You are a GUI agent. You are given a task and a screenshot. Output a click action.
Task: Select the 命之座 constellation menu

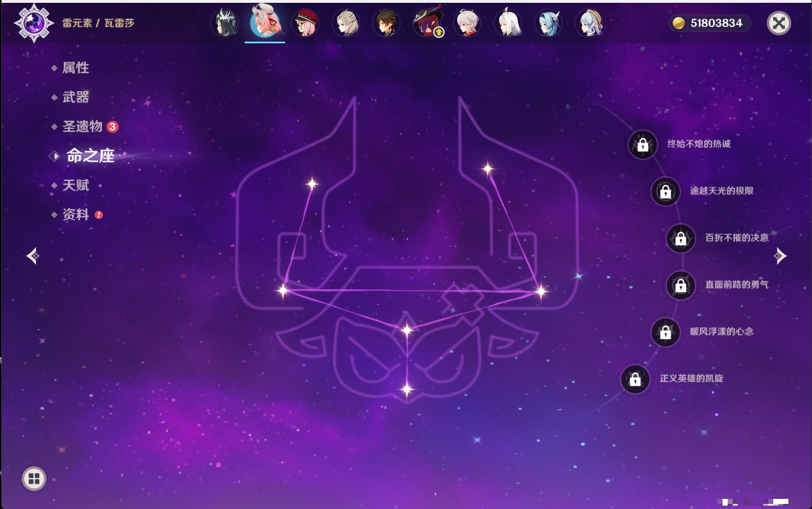[x=91, y=156]
